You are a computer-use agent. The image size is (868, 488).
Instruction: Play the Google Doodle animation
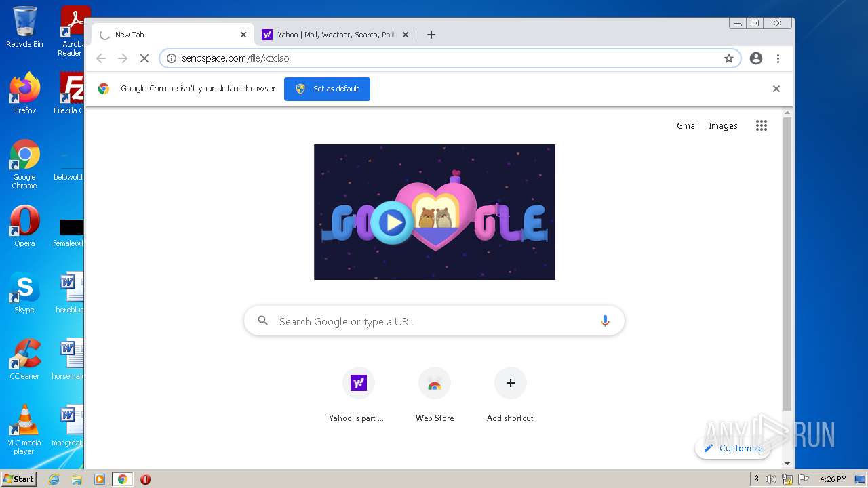tap(392, 222)
